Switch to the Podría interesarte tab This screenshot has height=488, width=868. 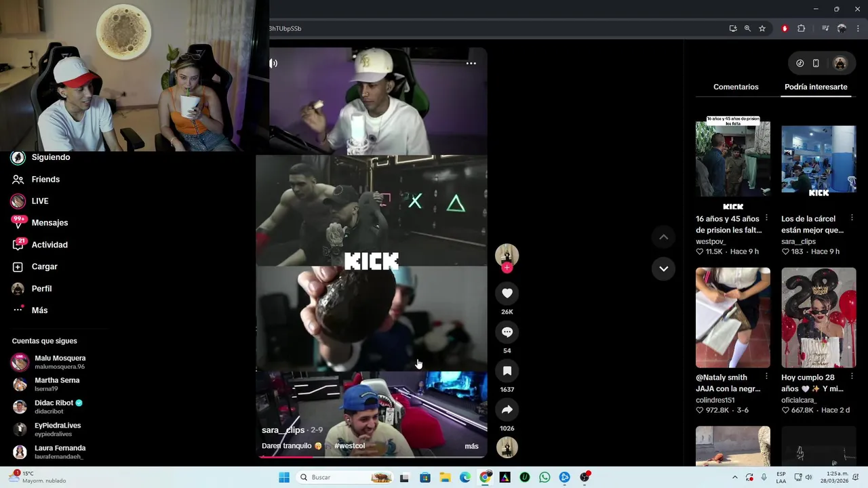click(x=816, y=87)
